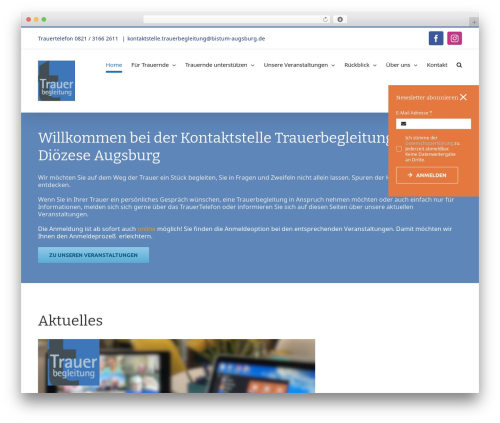Expand the Über uns submenu
This screenshot has width=500, height=423.
pyautogui.click(x=401, y=65)
